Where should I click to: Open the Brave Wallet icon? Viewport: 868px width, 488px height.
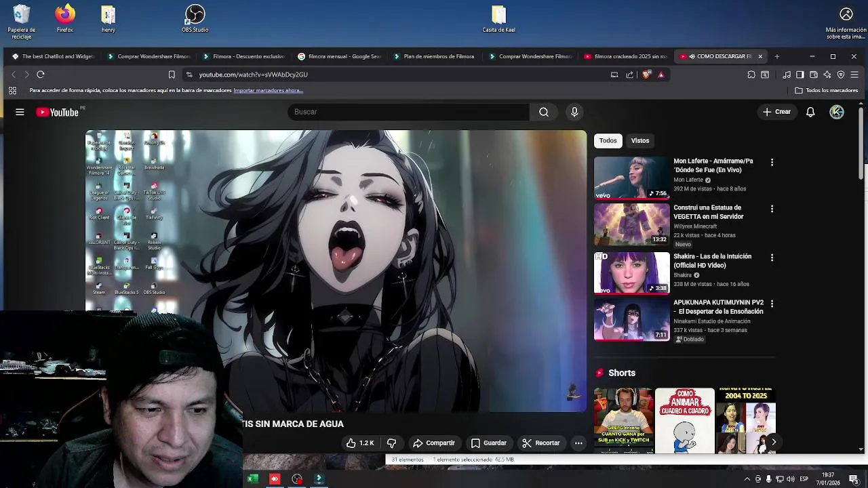[x=814, y=75]
